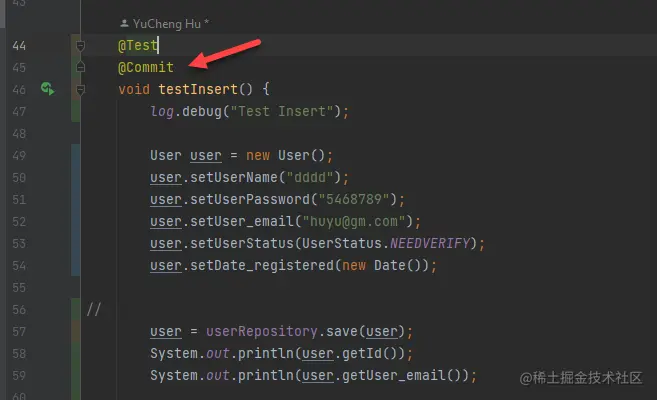Image resolution: width=657 pixels, height=400 pixels.
Task: Click the "5468789" password string
Action: pos(354,199)
